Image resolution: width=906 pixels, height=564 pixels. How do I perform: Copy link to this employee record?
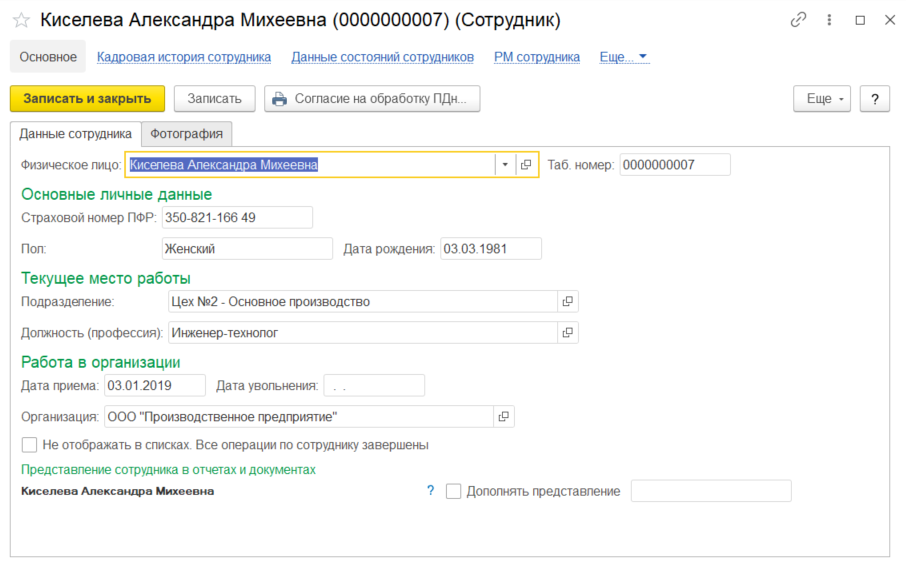tap(798, 20)
